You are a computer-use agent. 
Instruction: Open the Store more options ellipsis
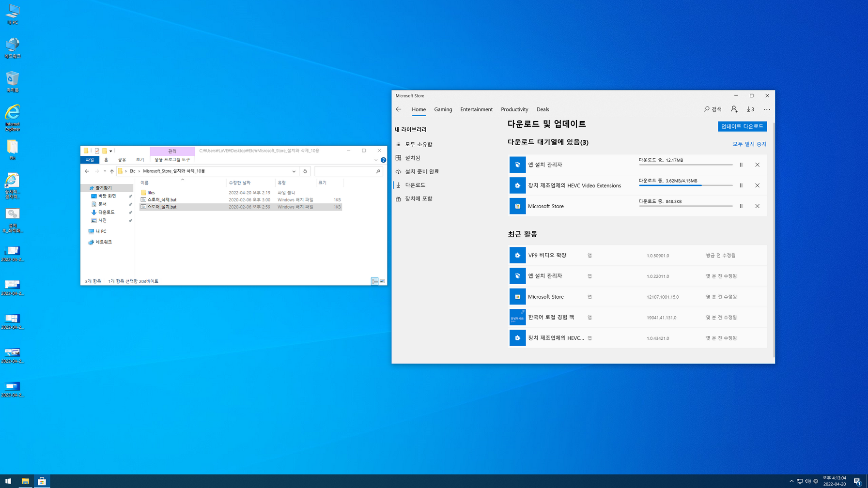(x=767, y=109)
